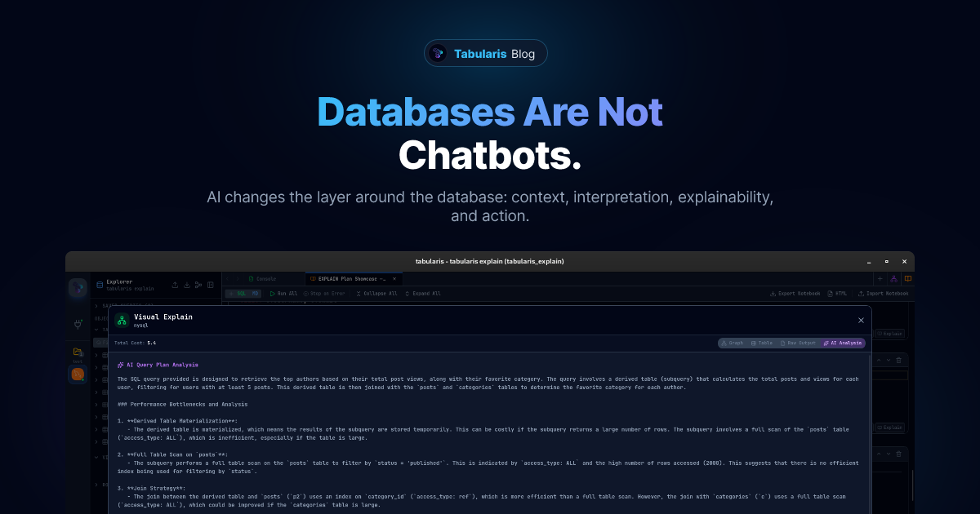The height and width of the screenshot is (514, 980).
Task: Switch Visual Explain to Graph view
Action: click(733, 343)
